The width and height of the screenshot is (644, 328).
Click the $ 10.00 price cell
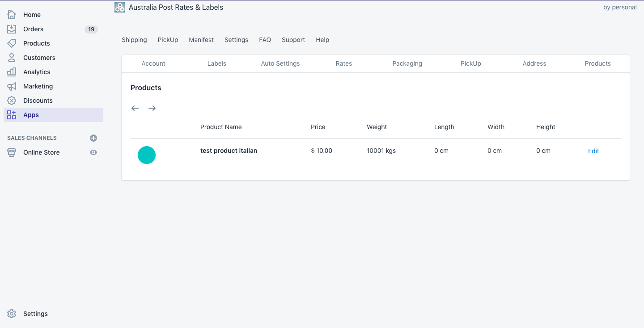pyautogui.click(x=322, y=151)
